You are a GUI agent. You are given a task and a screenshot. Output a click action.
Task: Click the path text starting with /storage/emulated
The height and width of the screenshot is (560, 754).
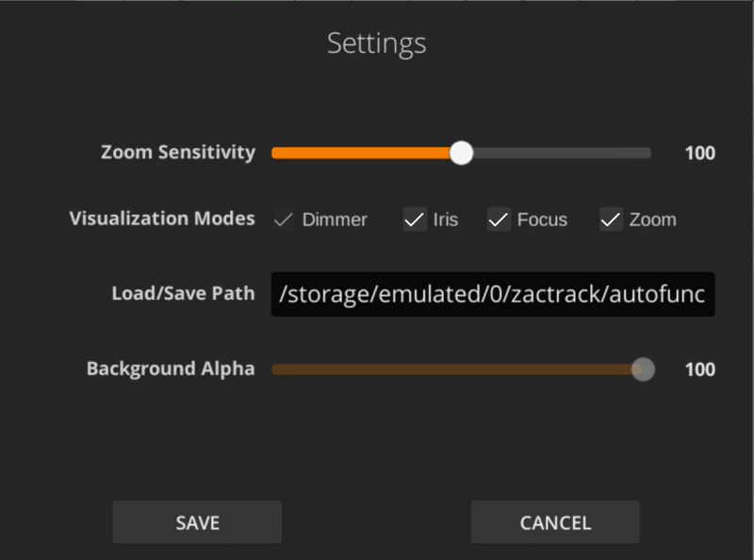(x=490, y=294)
